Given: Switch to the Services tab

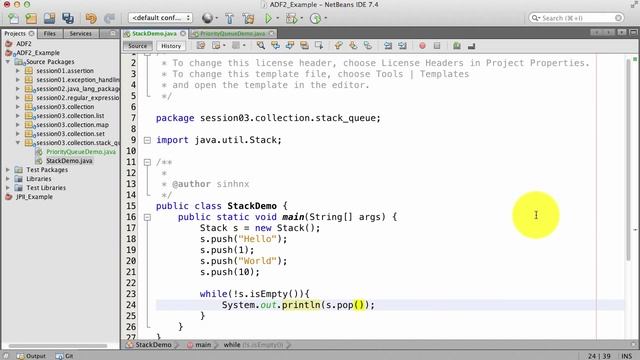Looking at the screenshot, I should (x=80, y=33).
